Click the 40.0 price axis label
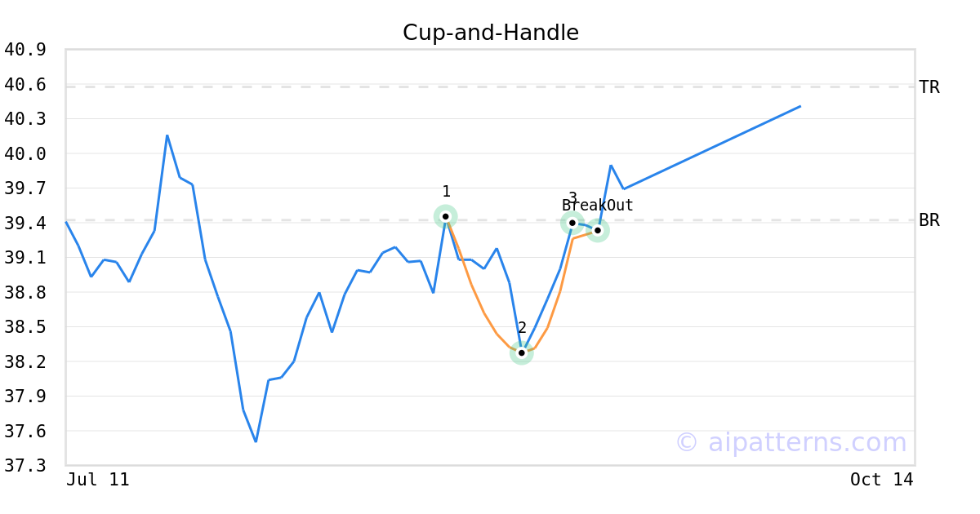Screen dimensions: 980x514 24,154
